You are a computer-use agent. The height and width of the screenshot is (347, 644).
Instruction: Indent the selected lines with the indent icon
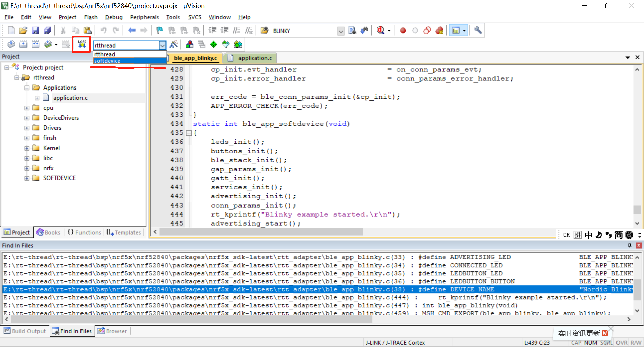click(x=212, y=31)
